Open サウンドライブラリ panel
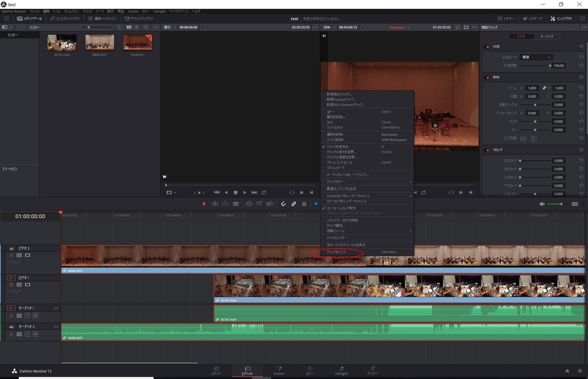Image resolution: width=588 pixels, height=379 pixels. coord(139,19)
